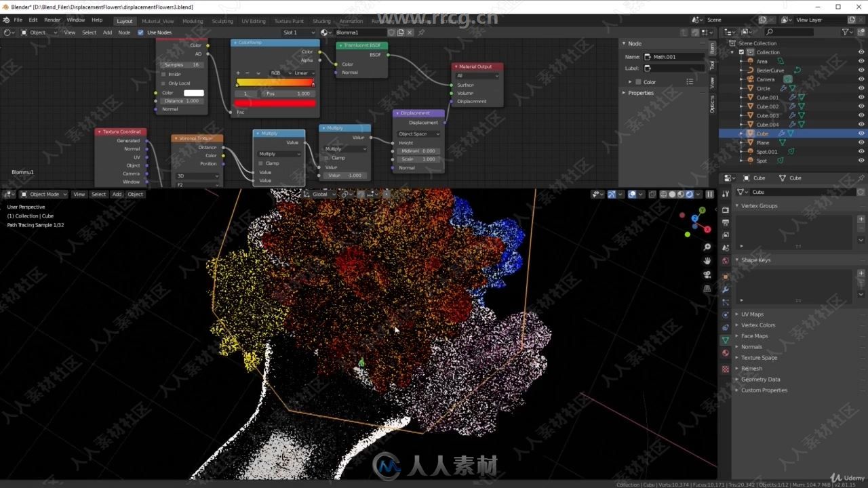Click the viewport zoom magnifier gizmo
Screen dimensions: 868x488
point(707,247)
